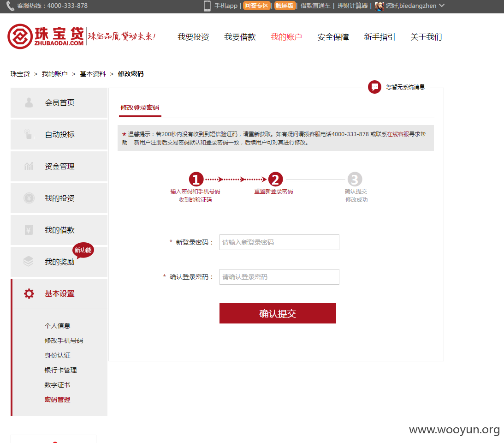Click 您暂无系统消息 text

point(405,87)
